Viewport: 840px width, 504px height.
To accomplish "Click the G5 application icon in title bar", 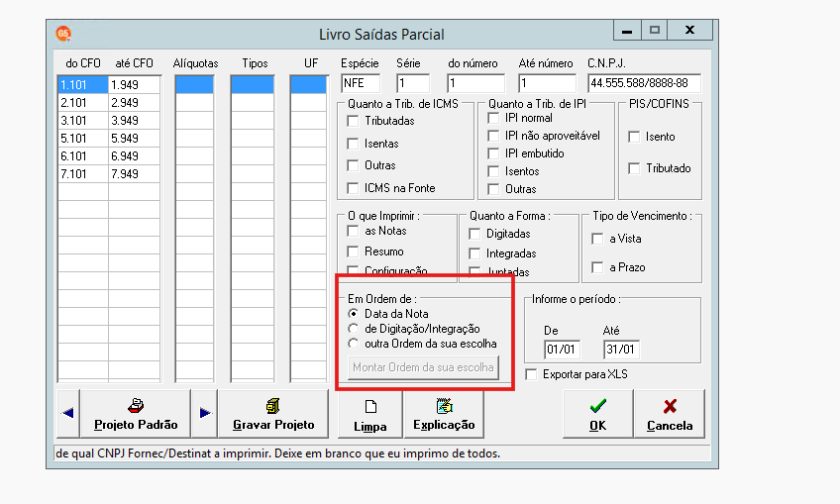I will click(x=63, y=34).
